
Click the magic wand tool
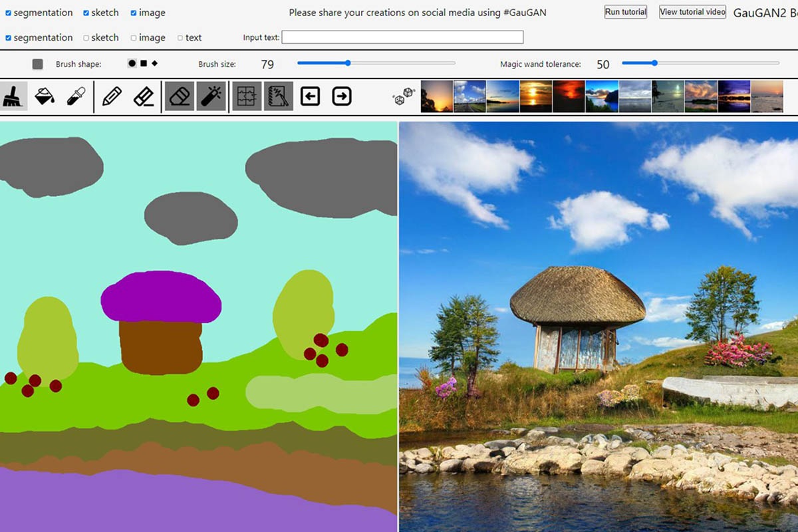211,96
